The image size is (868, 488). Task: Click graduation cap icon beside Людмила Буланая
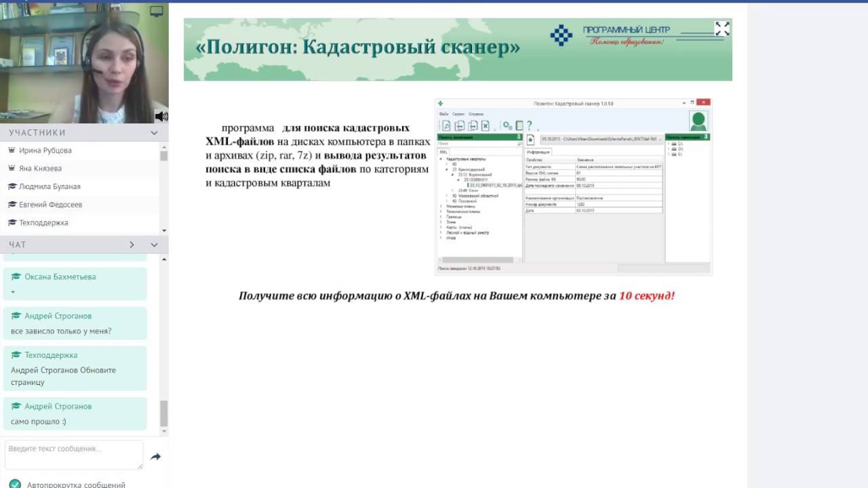coord(12,186)
